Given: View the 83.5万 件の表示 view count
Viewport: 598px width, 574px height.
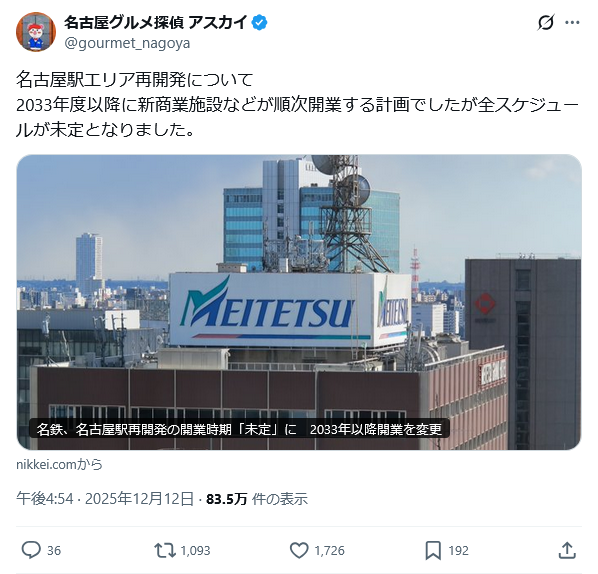Looking at the screenshot, I should tap(257, 498).
